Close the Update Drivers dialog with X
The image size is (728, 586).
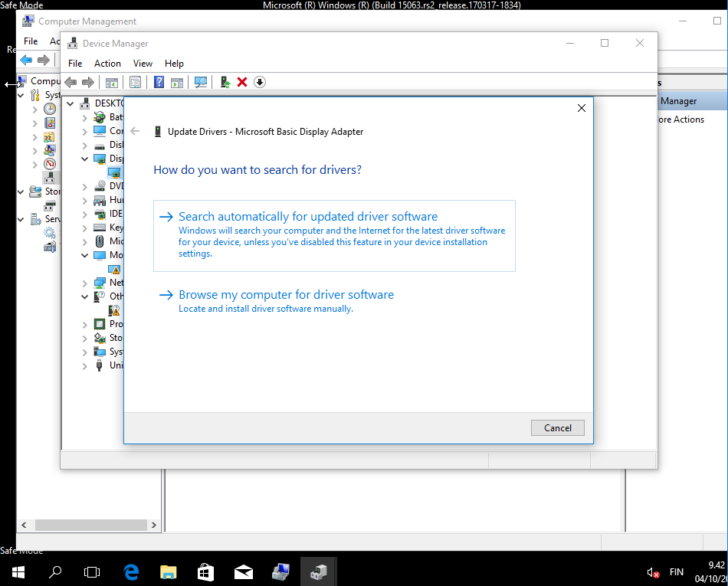pos(582,108)
